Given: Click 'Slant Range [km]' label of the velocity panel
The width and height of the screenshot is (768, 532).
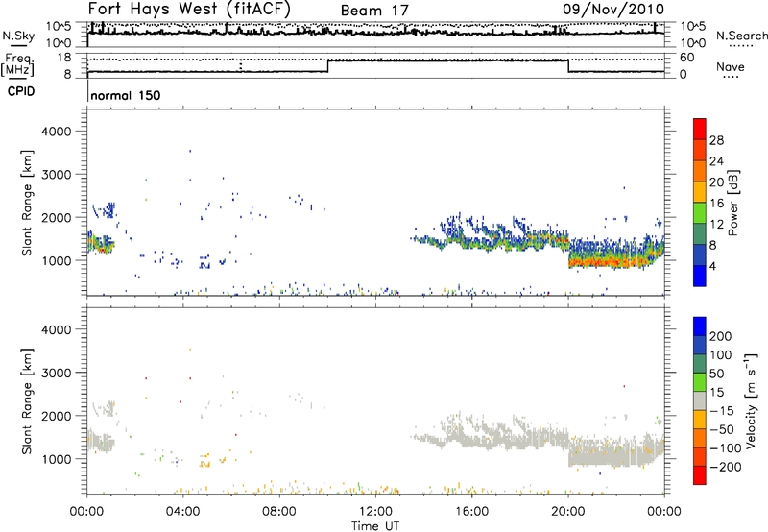Looking at the screenshot, I should point(27,400).
